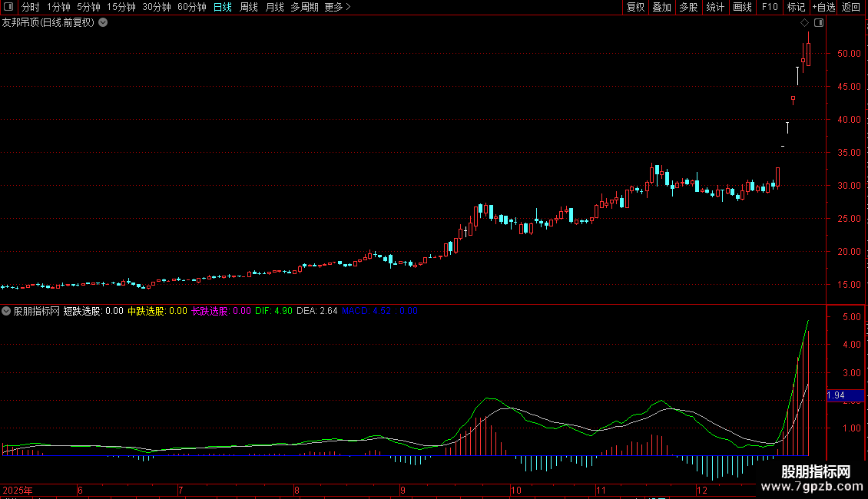Open the 多周期 multi-period view

[x=304, y=7]
